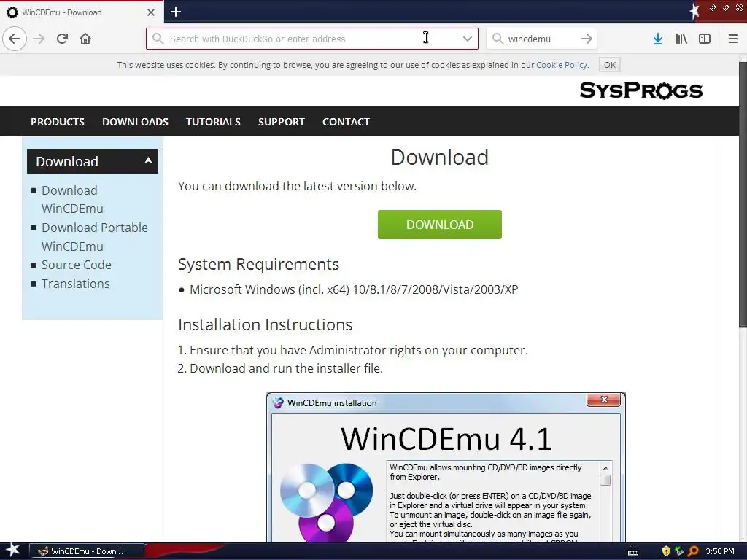
Task: Click the green network tray icon
Action: coord(679,551)
